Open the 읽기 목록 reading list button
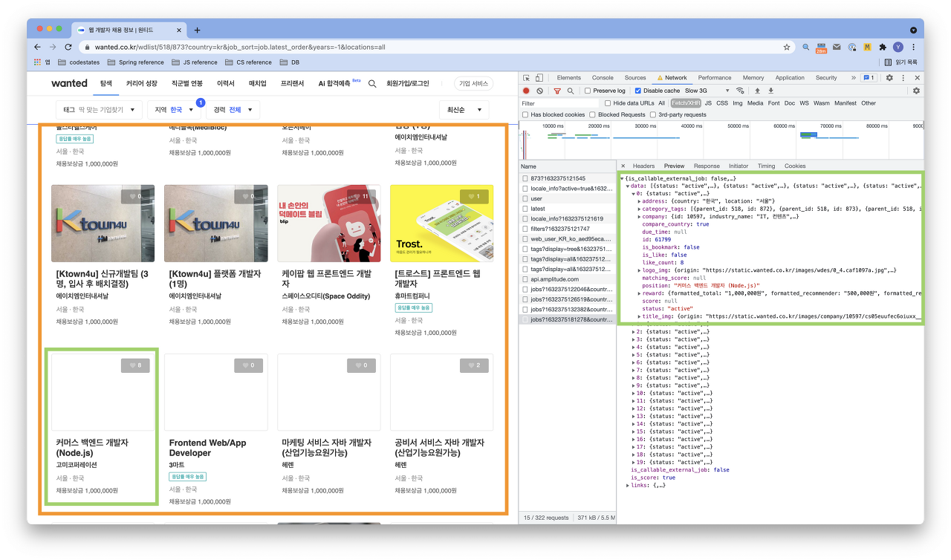The width and height of the screenshot is (951, 560). point(900,62)
